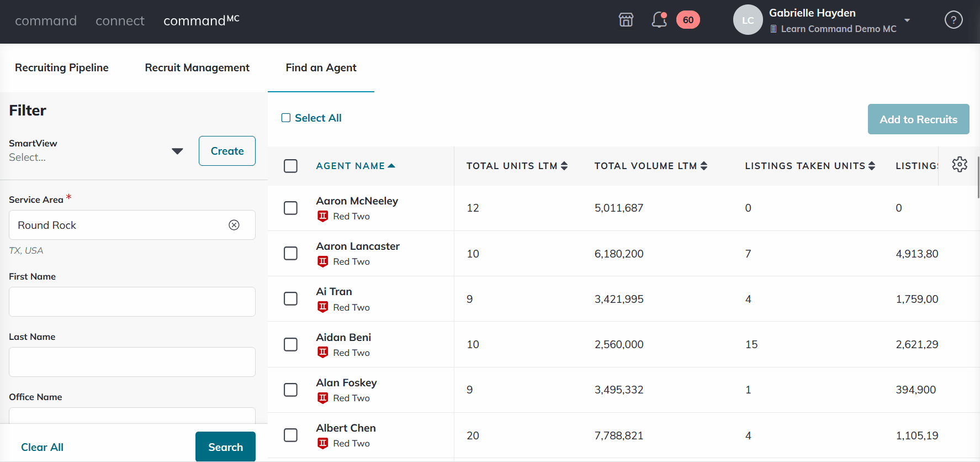Select the Find an Agent tab
Image resolution: width=980 pixels, height=462 pixels.
pyautogui.click(x=321, y=67)
